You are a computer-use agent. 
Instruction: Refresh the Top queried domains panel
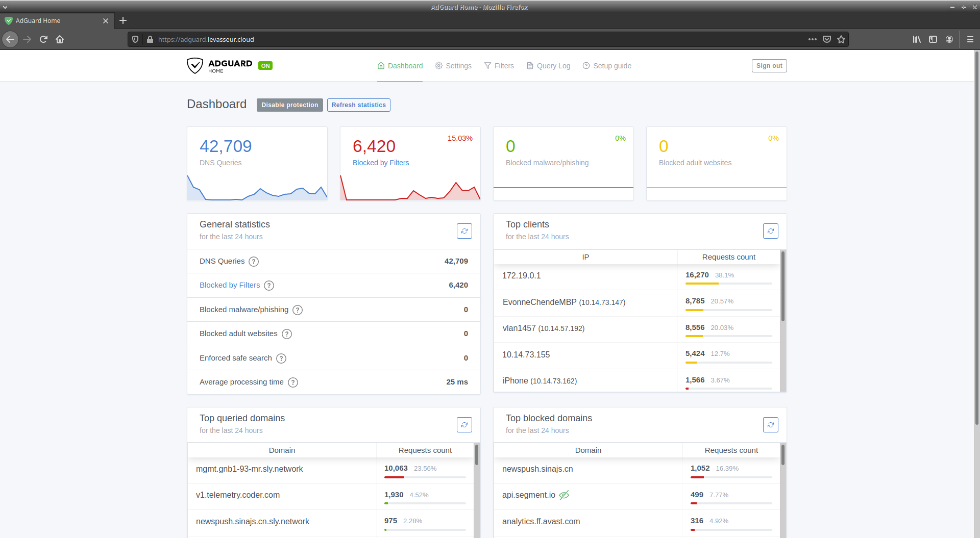click(x=464, y=424)
